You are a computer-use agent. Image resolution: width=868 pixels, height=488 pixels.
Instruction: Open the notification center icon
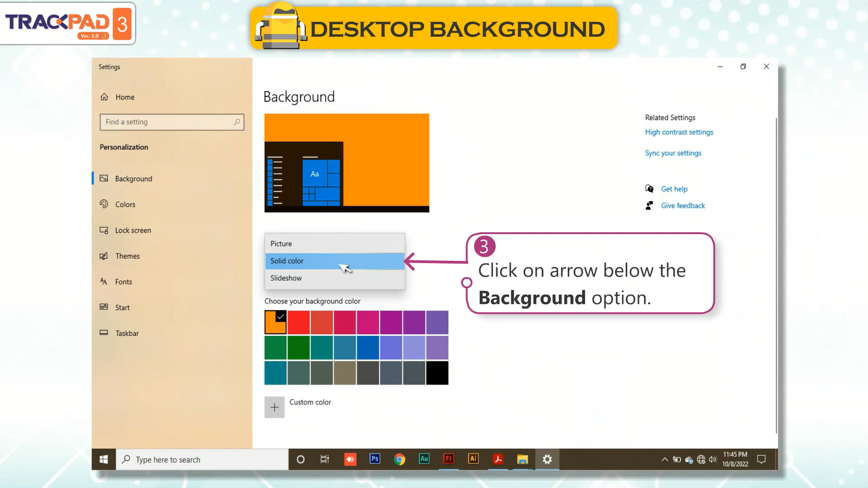pos(761,460)
